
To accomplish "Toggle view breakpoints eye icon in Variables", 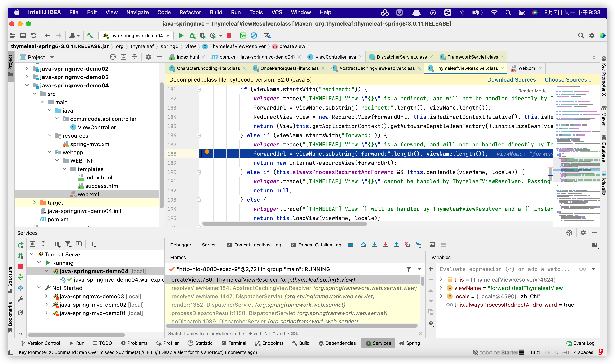I will pos(431,324).
